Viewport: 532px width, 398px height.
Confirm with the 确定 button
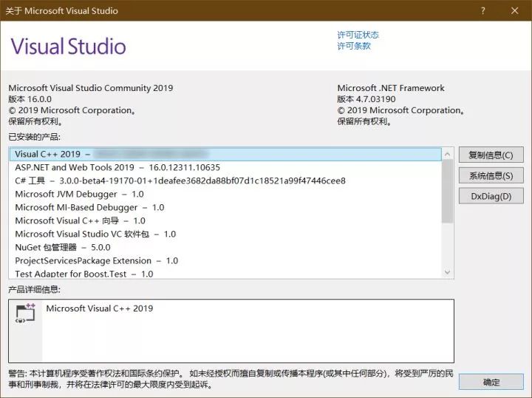491,382
